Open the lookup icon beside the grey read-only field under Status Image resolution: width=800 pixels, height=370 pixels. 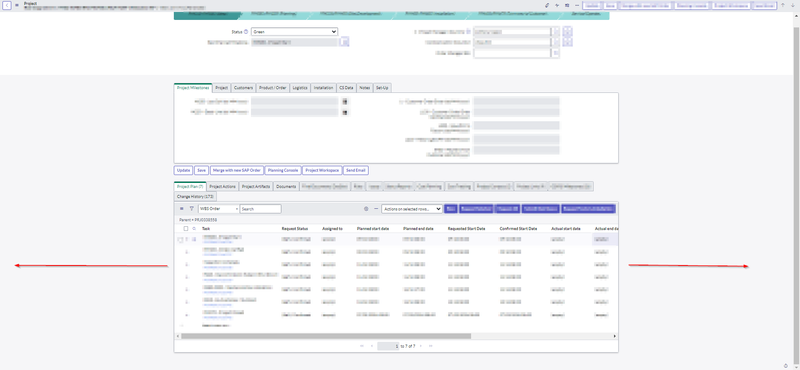pyautogui.click(x=345, y=42)
